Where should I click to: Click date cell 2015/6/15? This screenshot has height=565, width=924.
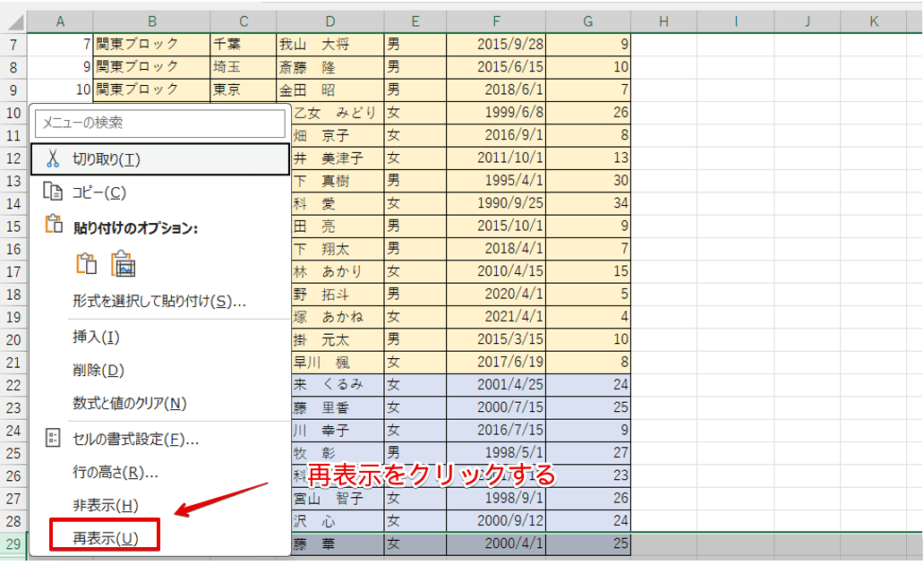pyautogui.click(x=496, y=67)
